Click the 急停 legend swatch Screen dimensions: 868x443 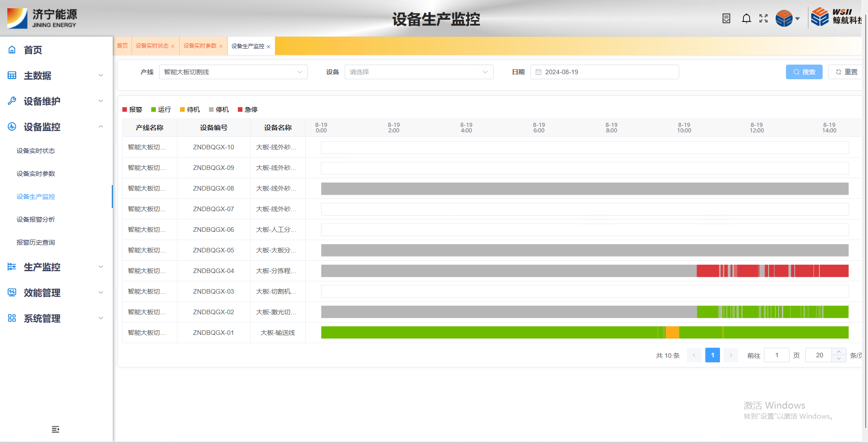(x=240, y=109)
